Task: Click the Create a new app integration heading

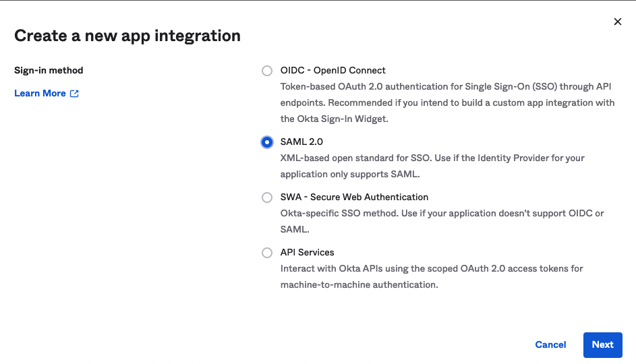Action: [127, 36]
